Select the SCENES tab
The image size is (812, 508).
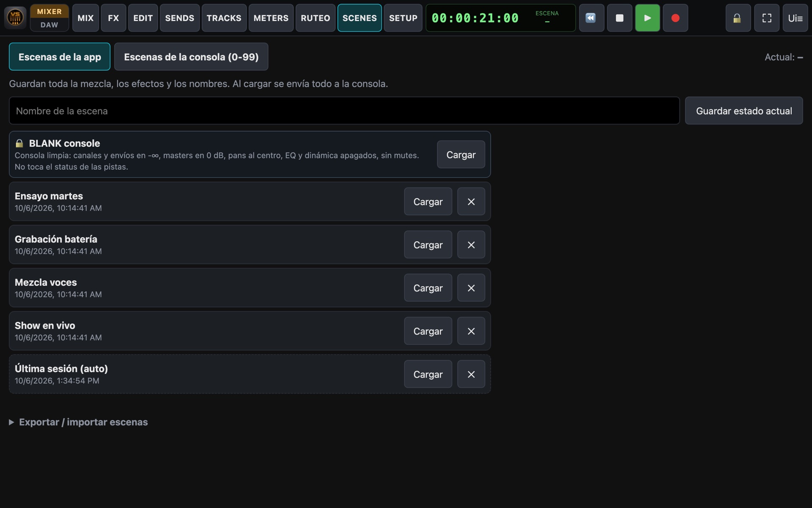pos(359,18)
